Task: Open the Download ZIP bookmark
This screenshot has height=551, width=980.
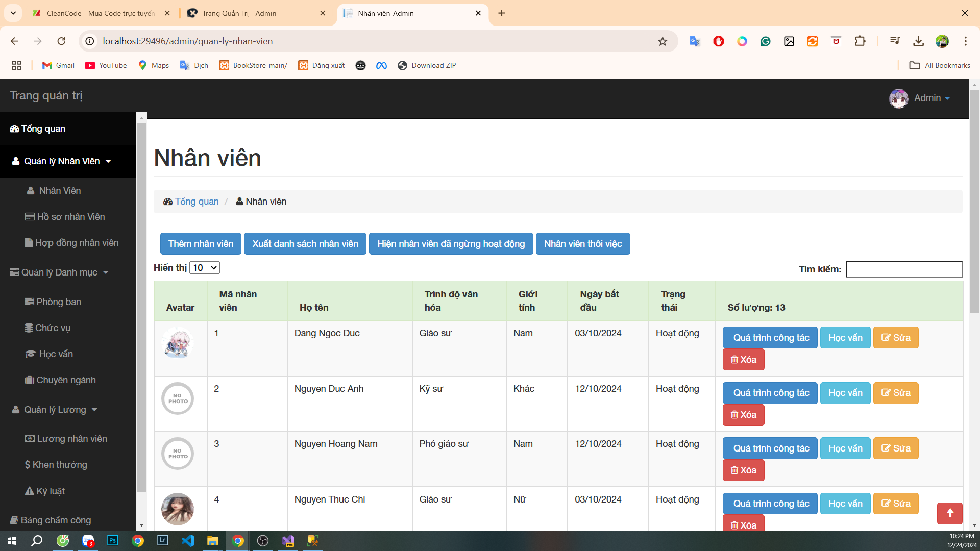Action: click(x=427, y=65)
